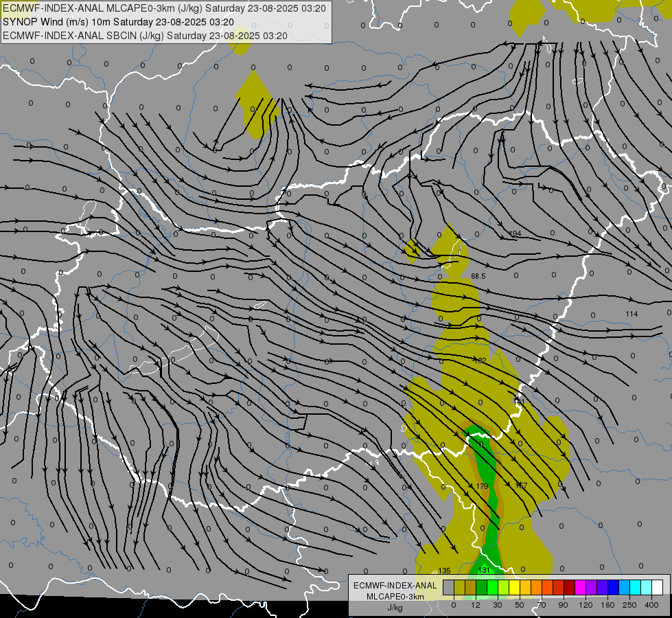Select the sky blue legend swatch before 250
672x618 pixels.
625,587
